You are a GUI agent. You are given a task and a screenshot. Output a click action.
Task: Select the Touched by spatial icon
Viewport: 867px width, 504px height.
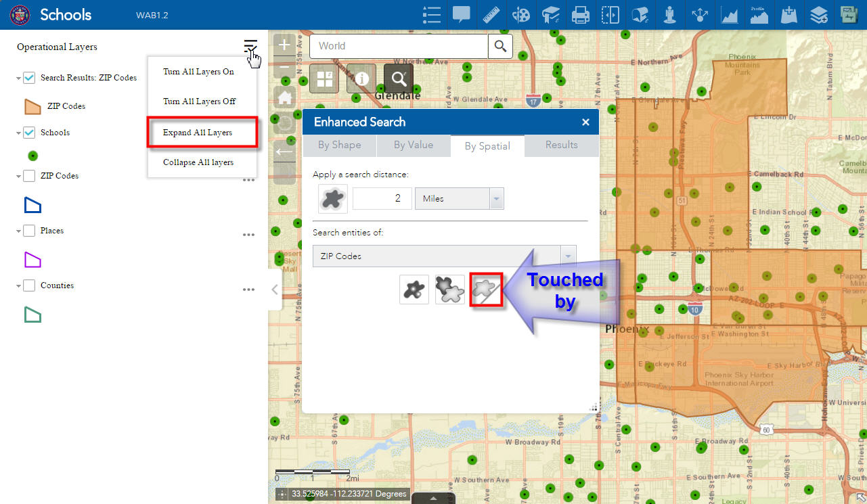pyautogui.click(x=486, y=290)
